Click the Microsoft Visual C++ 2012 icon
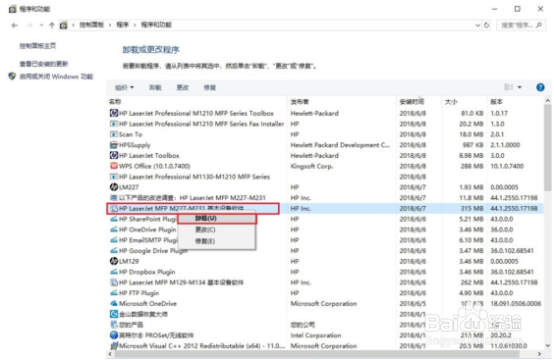 (x=114, y=346)
